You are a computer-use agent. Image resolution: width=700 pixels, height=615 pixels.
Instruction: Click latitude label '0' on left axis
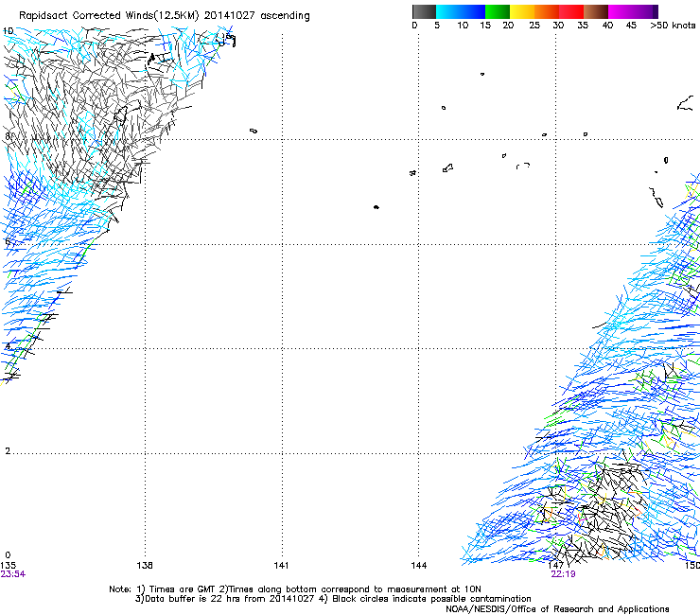8,555
